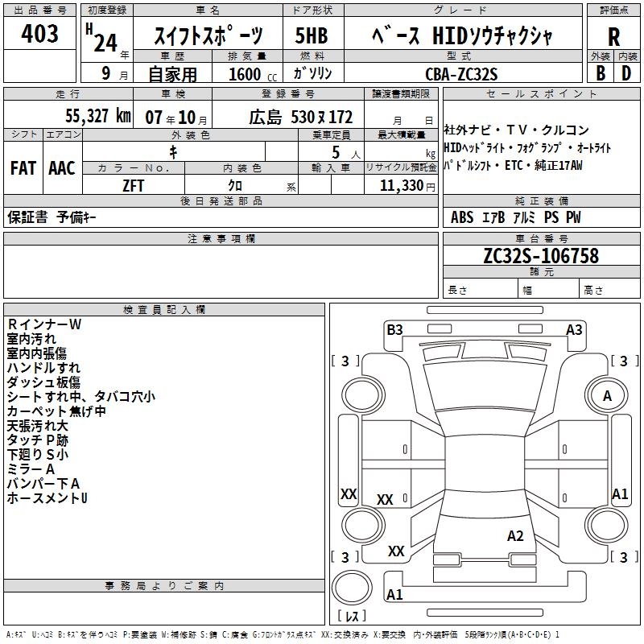Click the equipment list ABS エアB アルミ PS PW
Viewport: 644px width, 644px height.
515,217
